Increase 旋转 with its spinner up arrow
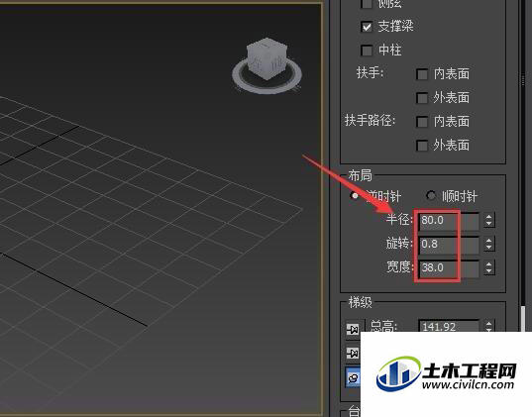532x417 pixels. 489,241
